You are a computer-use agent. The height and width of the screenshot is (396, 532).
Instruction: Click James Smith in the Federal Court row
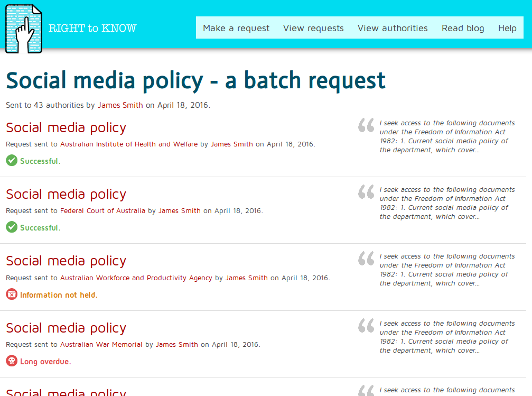(x=180, y=210)
